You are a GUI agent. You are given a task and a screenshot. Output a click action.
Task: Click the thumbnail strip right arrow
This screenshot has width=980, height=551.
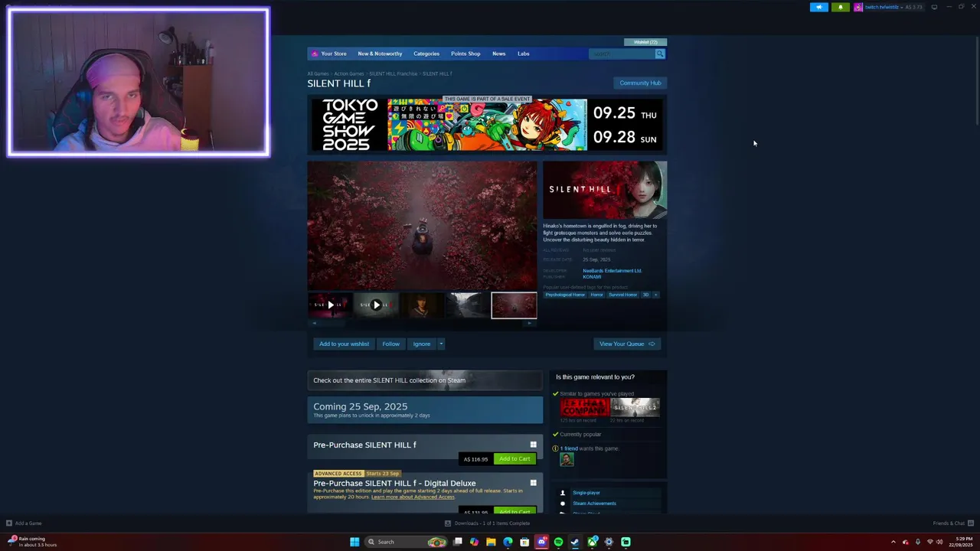530,323
